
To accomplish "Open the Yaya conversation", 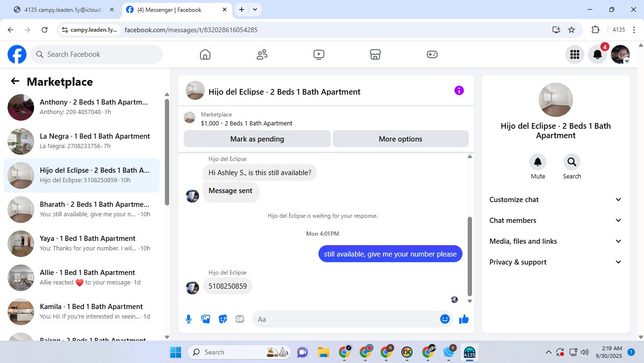I will click(82, 244).
